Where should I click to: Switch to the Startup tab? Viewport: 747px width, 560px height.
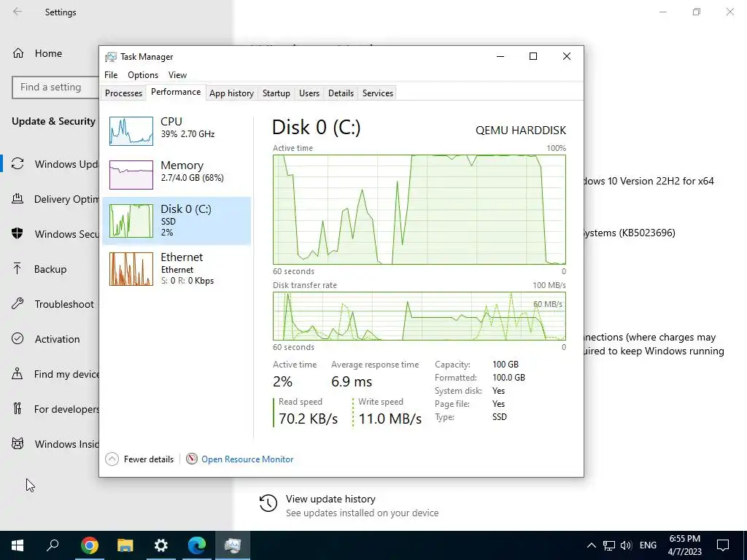pos(276,93)
